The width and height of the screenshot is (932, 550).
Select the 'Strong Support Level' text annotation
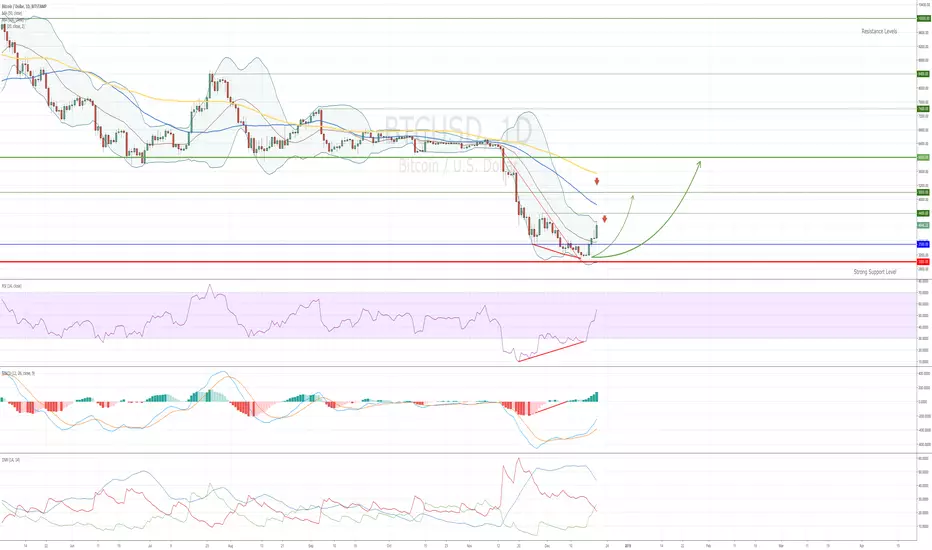[x=874, y=272]
